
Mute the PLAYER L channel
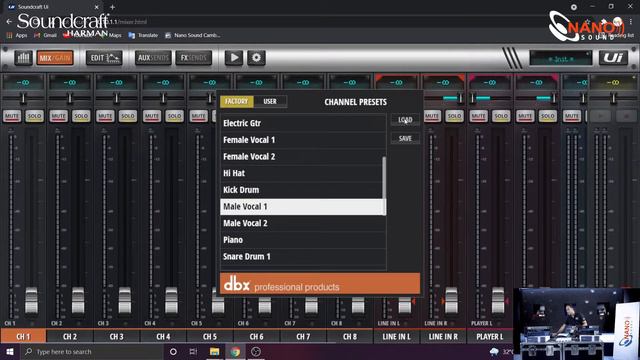(x=478, y=116)
